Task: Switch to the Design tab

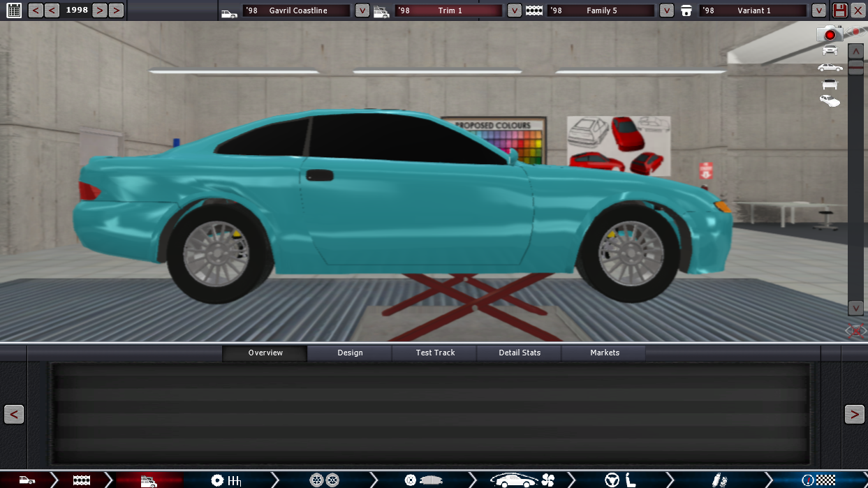Action: tap(350, 353)
